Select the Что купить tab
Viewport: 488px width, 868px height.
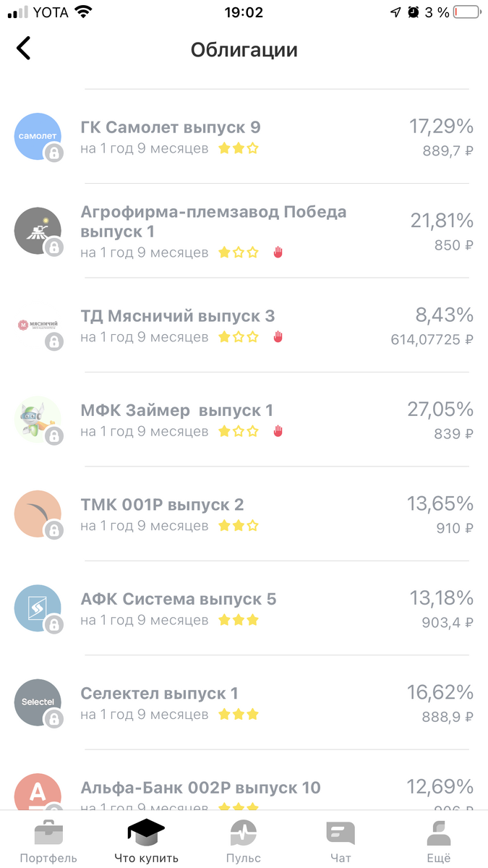145,832
